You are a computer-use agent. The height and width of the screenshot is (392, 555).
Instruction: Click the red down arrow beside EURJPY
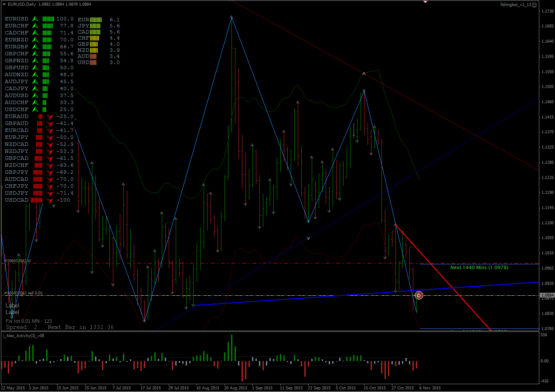[x=50, y=138]
